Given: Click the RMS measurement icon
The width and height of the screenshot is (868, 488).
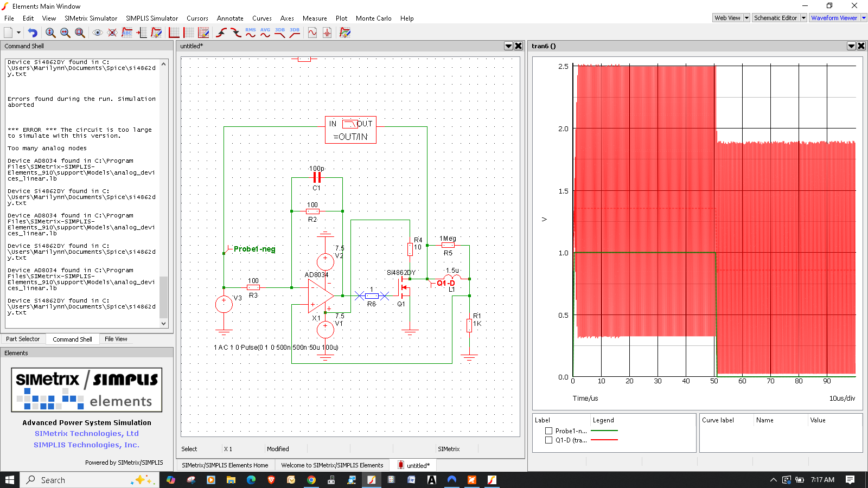Looking at the screenshot, I should coord(251,33).
